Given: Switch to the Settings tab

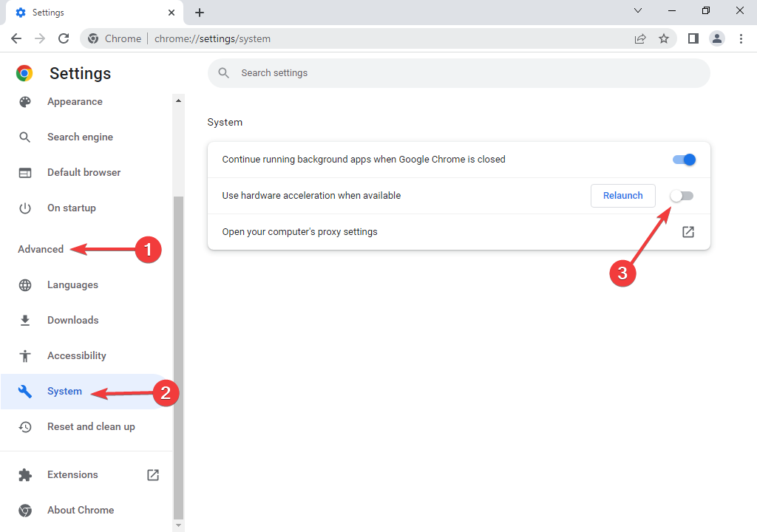Looking at the screenshot, I should [89, 12].
